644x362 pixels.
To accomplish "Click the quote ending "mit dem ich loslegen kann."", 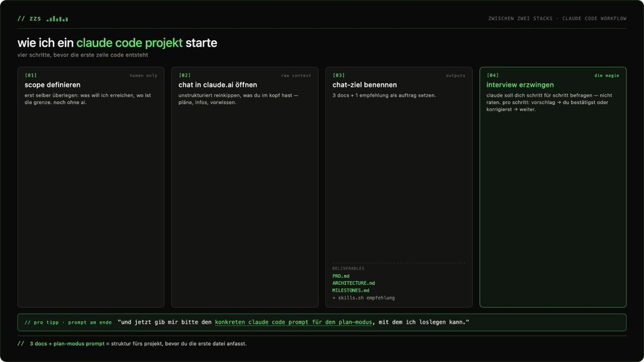I will [x=293, y=322].
